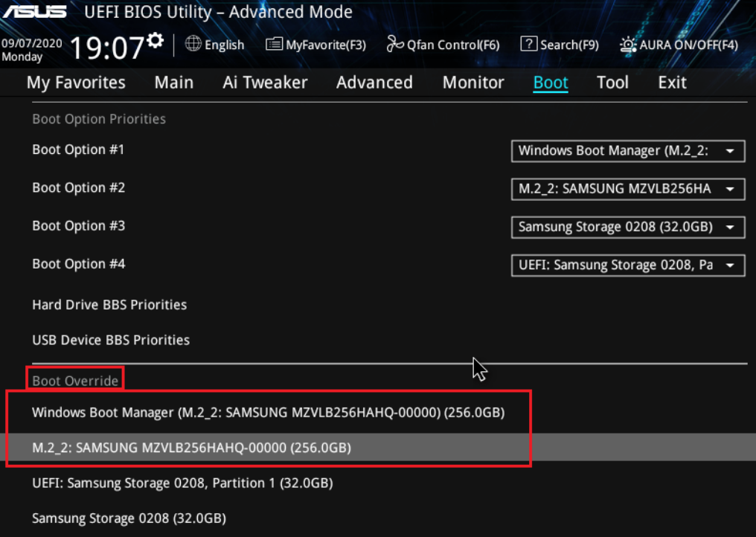Image resolution: width=756 pixels, height=537 pixels.
Task: Click the 09/07/2020 date
Action: [x=32, y=43]
